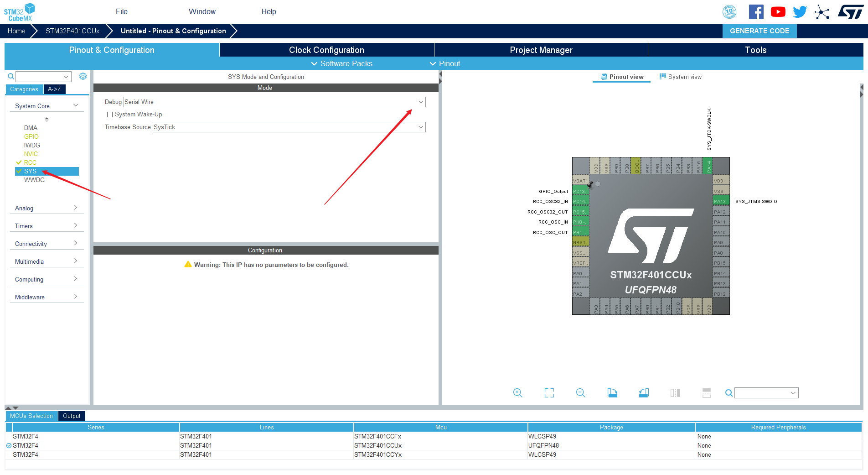Switch to the Tools tab
Viewport: 868px width, 475px height.
pyautogui.click(x=756, y=50)
